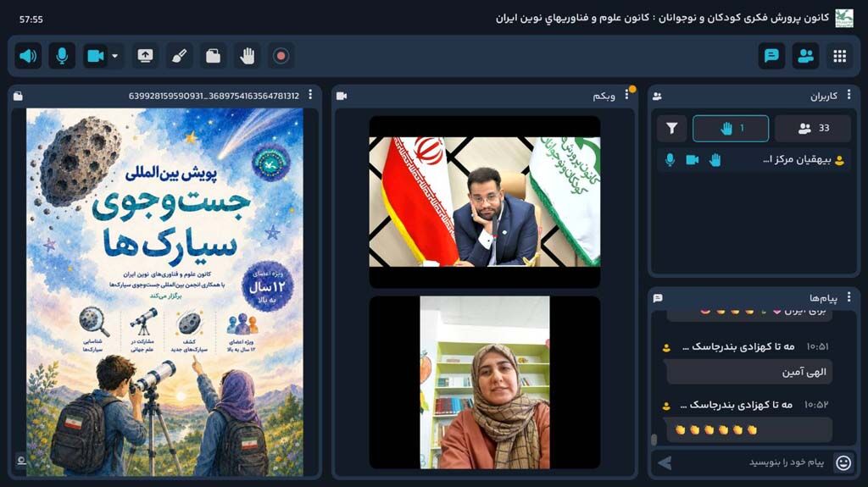Open options menu of shared file panel

[310, 95]
